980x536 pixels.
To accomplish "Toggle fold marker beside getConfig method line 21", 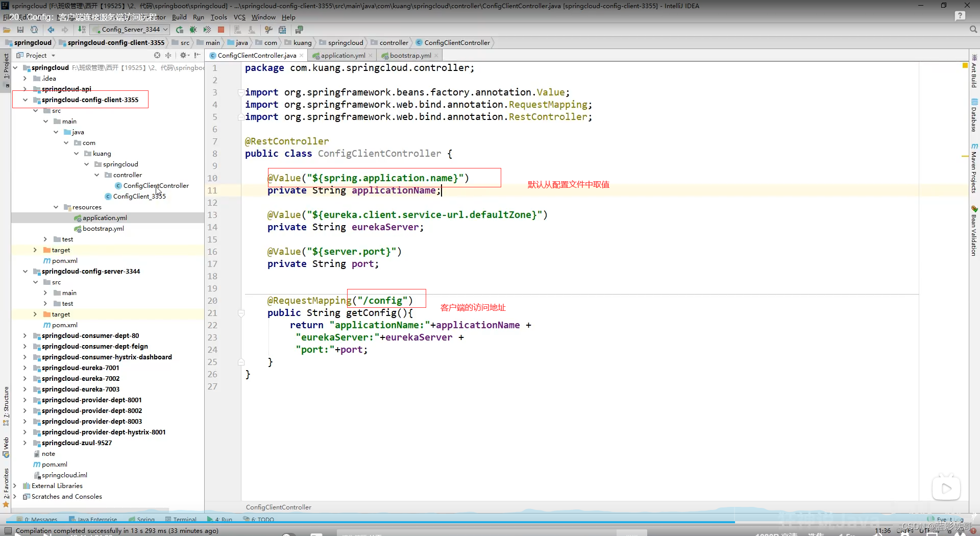I will [x=241, y=313].
